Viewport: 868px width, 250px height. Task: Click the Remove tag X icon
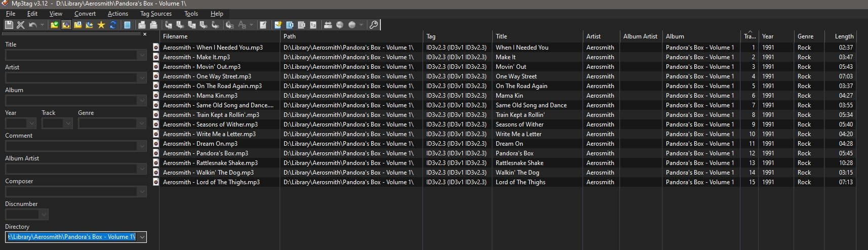(21, 25)
